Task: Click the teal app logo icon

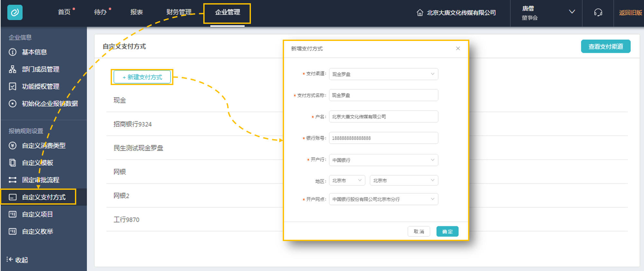Action: coord(15,13)
